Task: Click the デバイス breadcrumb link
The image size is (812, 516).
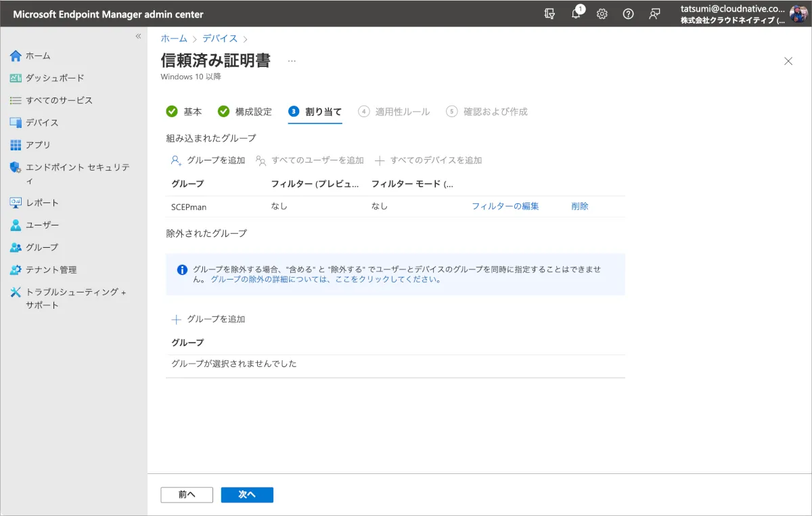Action: [220, 39]
